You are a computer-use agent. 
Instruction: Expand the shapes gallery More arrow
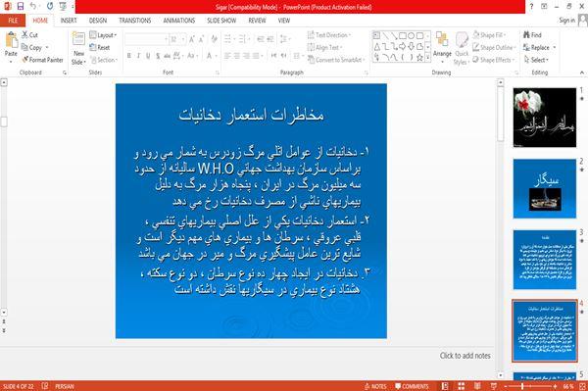coord(427,58)
